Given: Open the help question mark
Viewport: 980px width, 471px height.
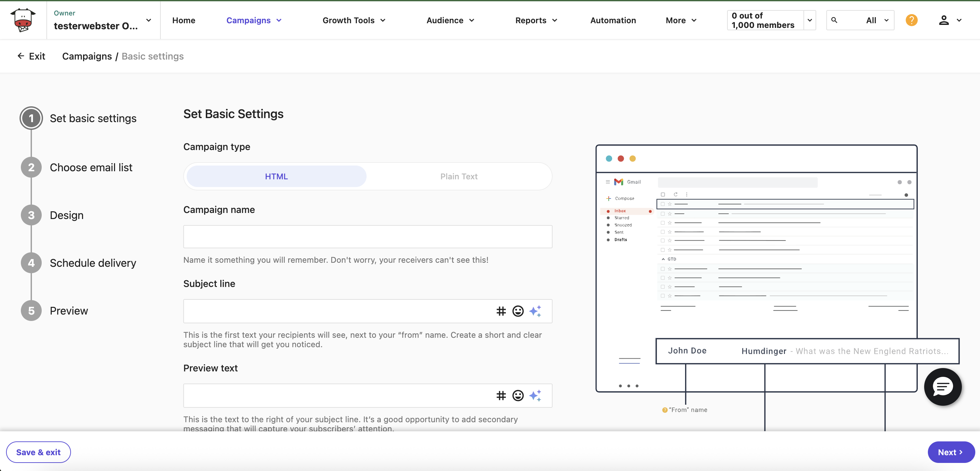Looking at the screenshot, I should point(911,20).
